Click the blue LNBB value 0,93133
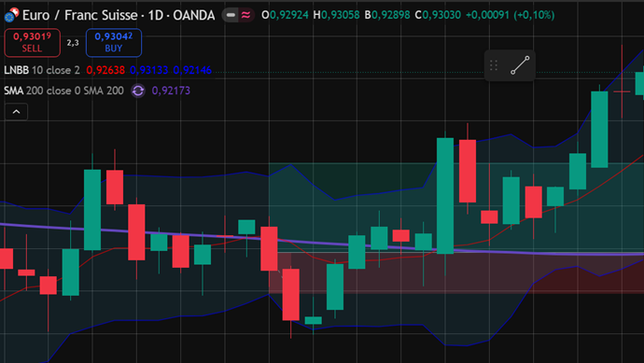This screenshot has height=363, width=644. [x=148, y=70]
